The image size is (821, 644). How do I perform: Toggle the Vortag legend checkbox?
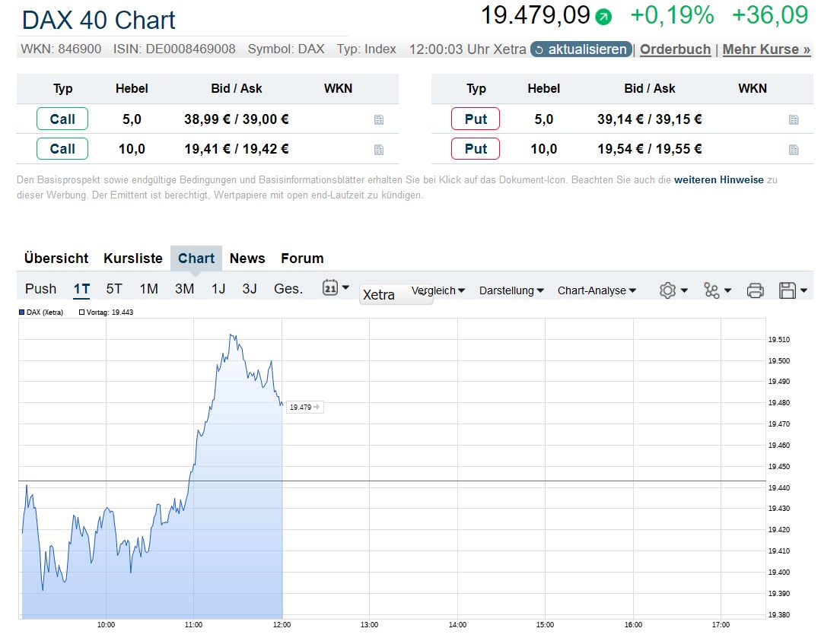tap(81, 312)
